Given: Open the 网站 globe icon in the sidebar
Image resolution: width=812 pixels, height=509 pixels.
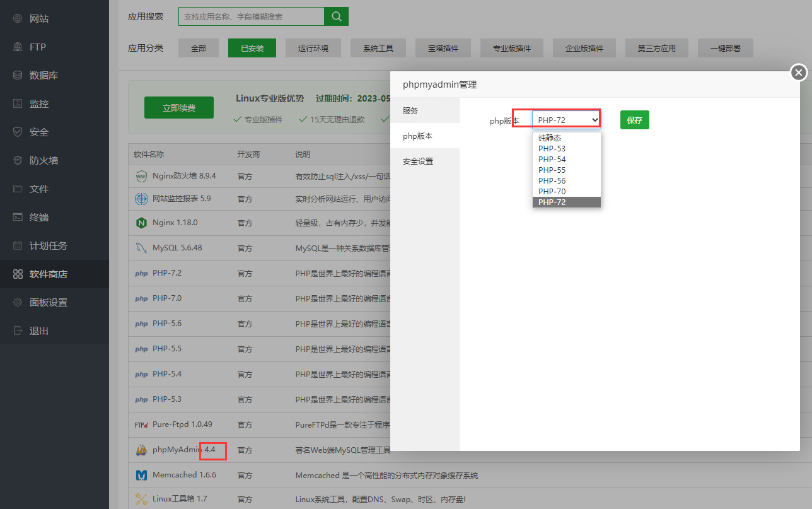Looking at the screenshot, I should pos(18,19).
